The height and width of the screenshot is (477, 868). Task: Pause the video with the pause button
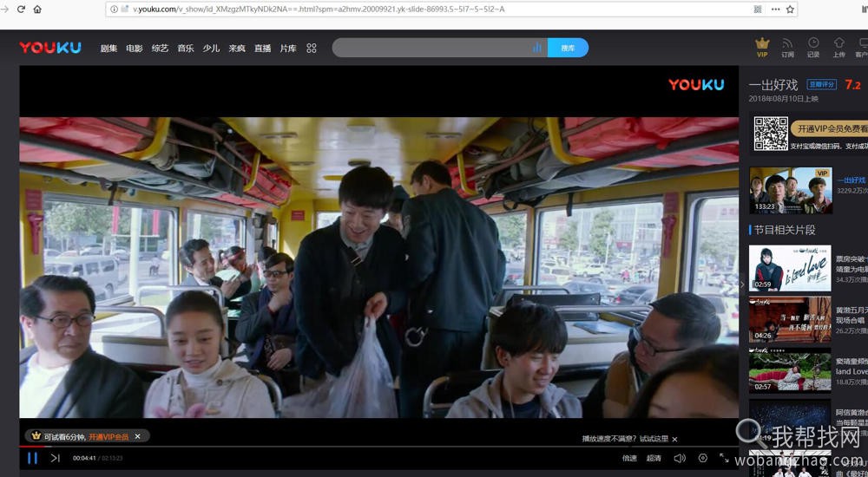(x=33, y=458)
